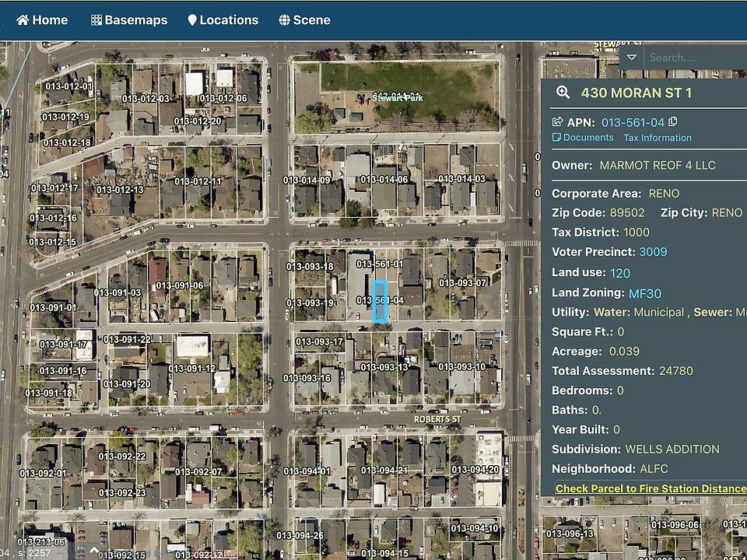747x560 pixels.
Task: Open the Tax Information link
Action: click(x=657, y=138)
